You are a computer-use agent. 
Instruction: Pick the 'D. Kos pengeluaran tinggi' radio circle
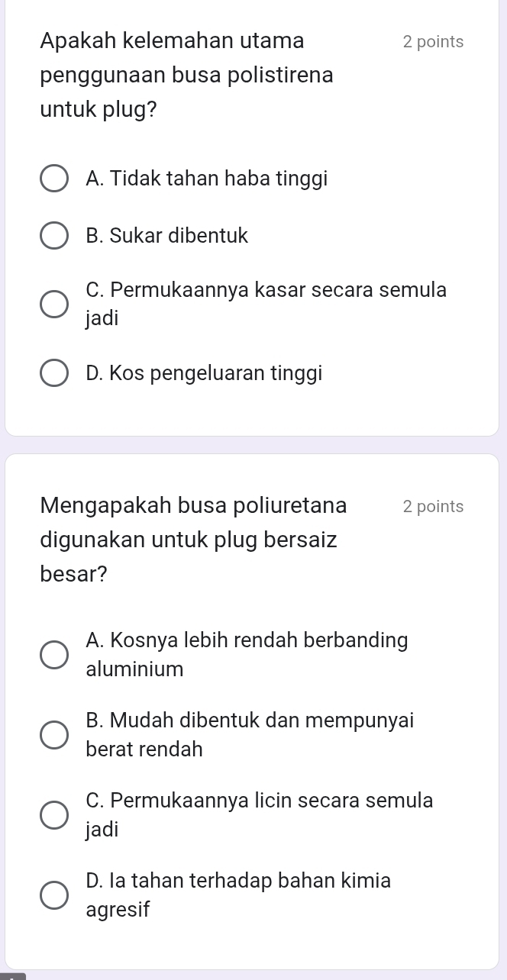[x=53, y=374]
